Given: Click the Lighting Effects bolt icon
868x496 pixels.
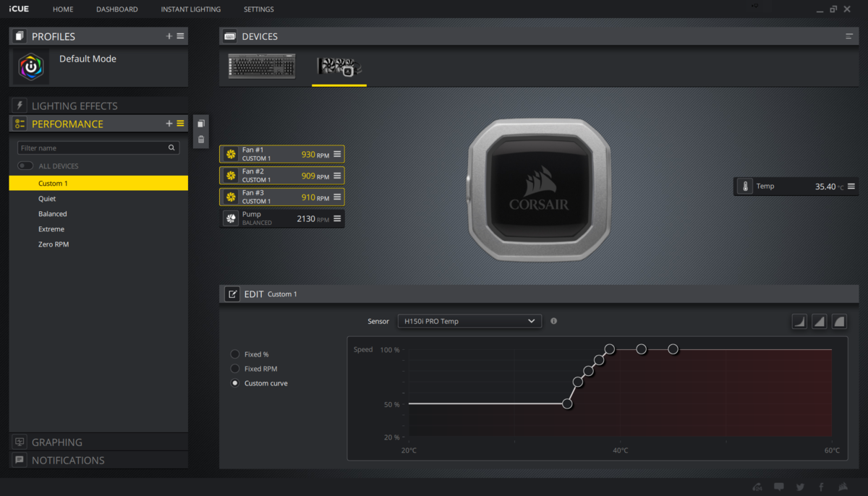Looking at the screenshot, I should click(19, 106).
